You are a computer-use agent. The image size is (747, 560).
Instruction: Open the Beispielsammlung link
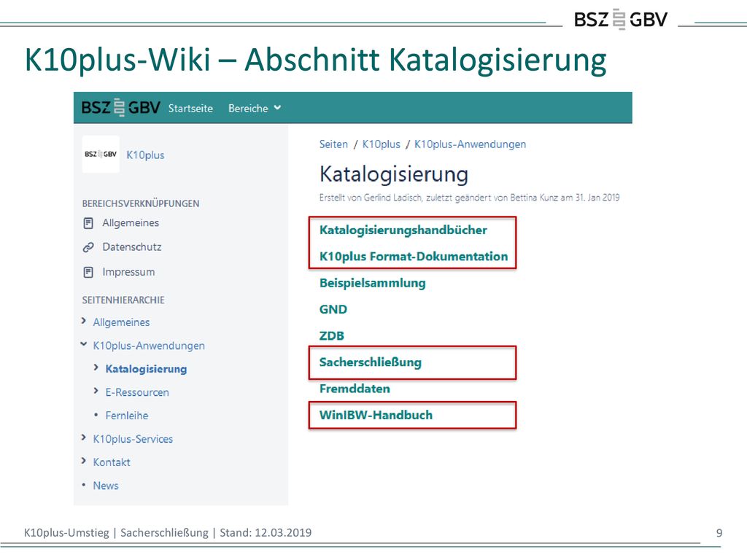click(373, 283)
